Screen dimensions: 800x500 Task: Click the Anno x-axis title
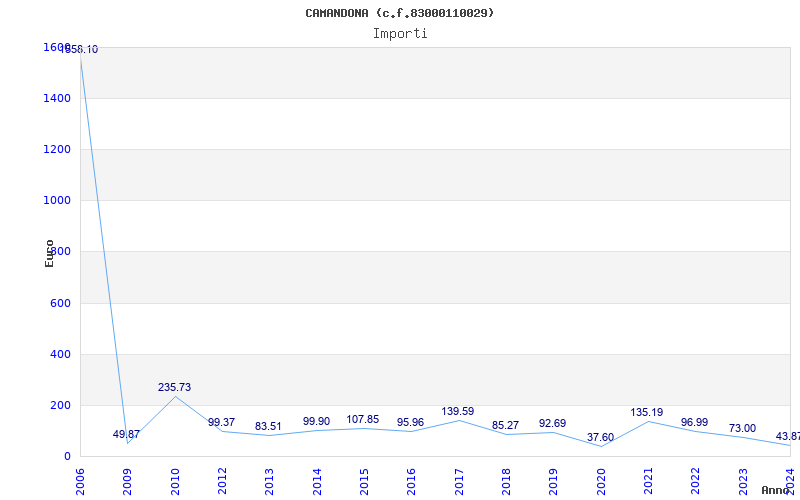tap(775, 490)
